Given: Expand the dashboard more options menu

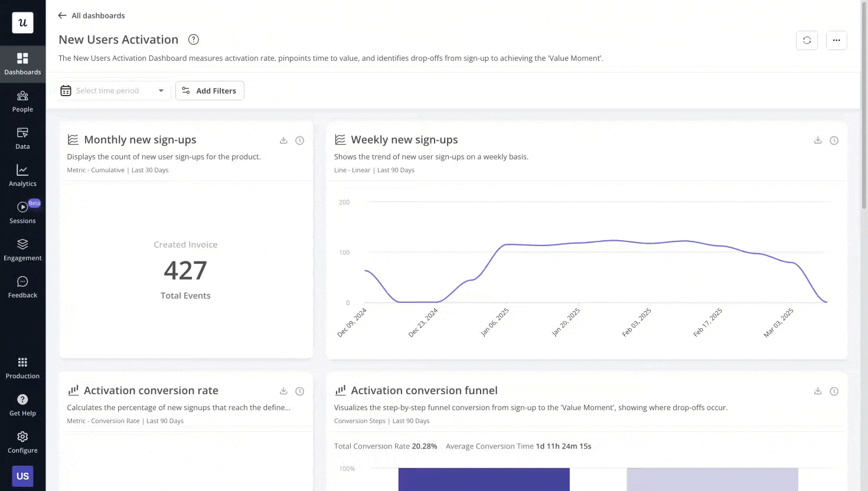Looking at the screenshot, I should point(837,40).
